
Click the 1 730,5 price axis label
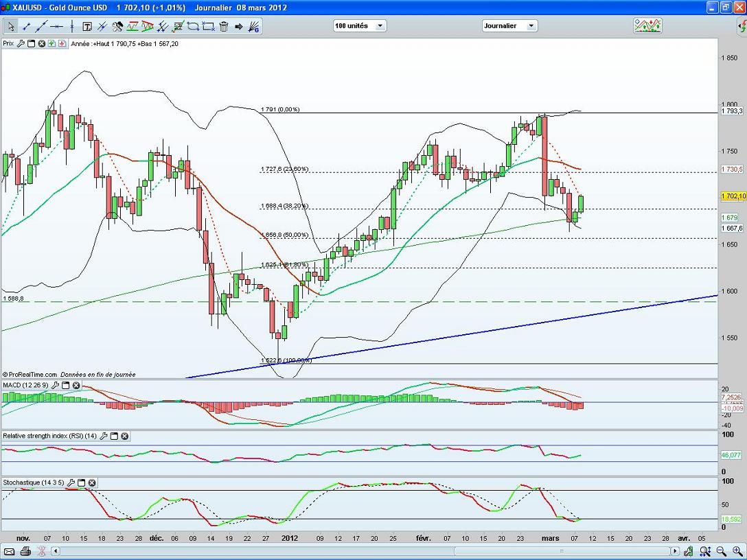[x=732, y=169]
